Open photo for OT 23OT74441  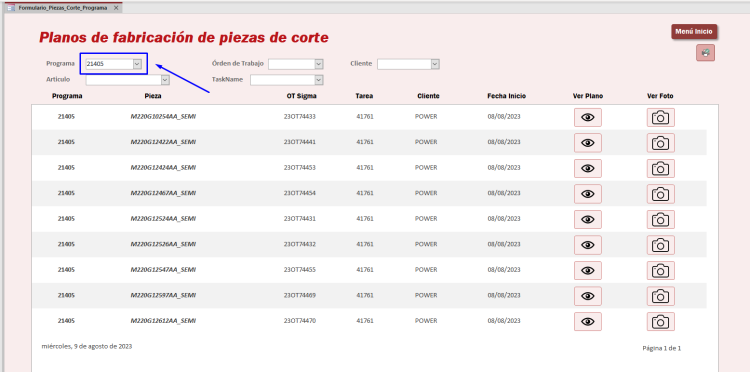(661, 142)
